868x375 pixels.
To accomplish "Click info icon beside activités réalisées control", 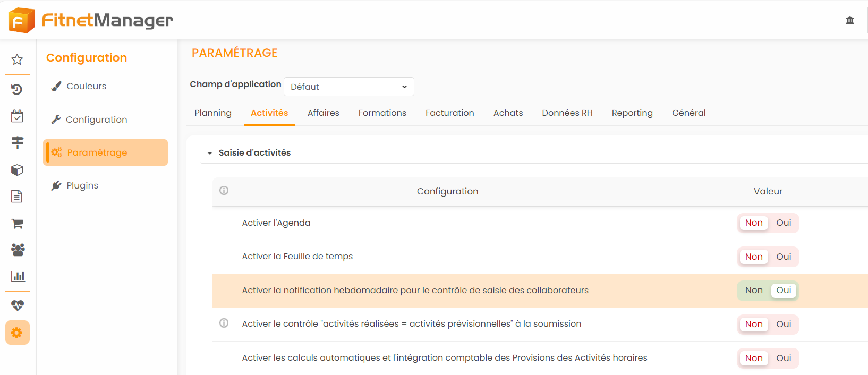I will 224,323.
